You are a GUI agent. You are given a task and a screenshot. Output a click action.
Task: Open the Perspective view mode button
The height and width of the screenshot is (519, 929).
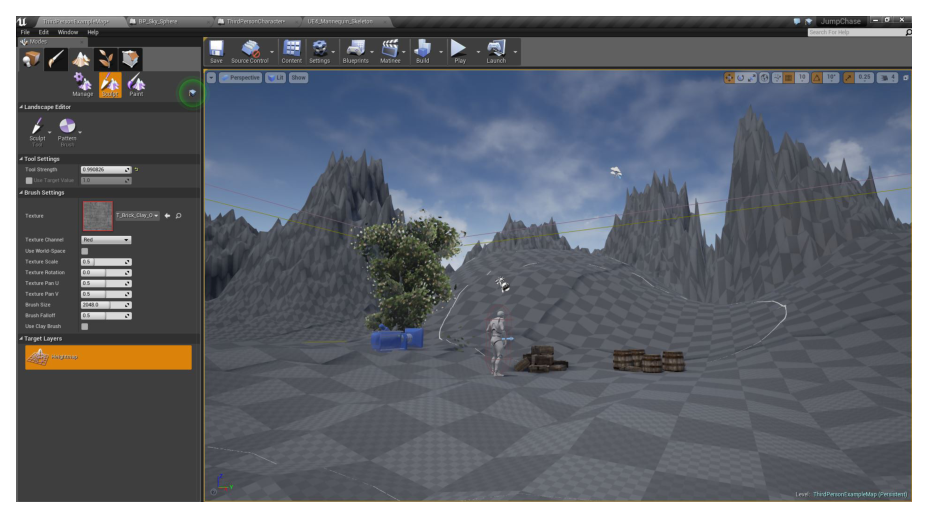pyautogui.click(x=241, y=78)
